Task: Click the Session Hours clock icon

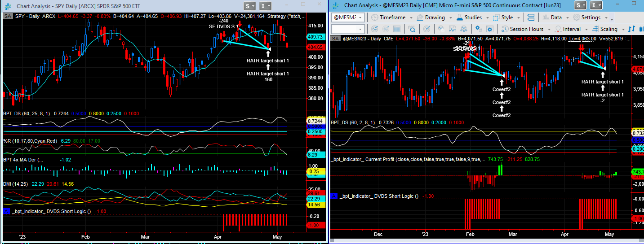Action: (x=504, y=29)
